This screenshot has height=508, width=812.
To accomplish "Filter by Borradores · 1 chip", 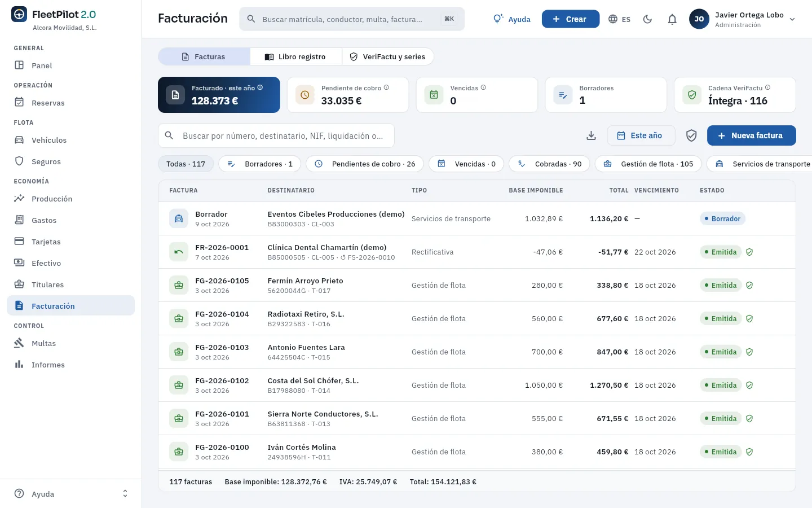I will point(259,164).
